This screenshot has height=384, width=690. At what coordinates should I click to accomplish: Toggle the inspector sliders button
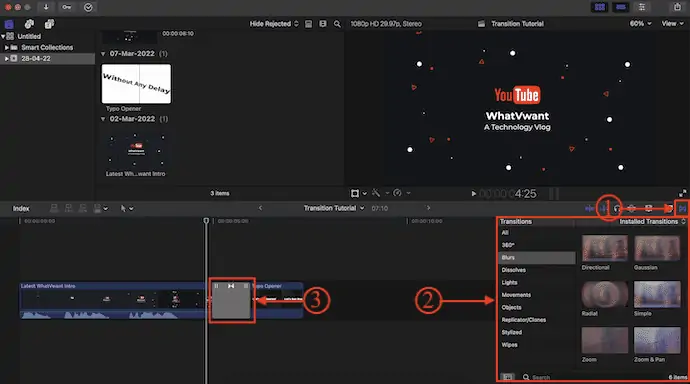pyautogui.click(x=642, y=7)
